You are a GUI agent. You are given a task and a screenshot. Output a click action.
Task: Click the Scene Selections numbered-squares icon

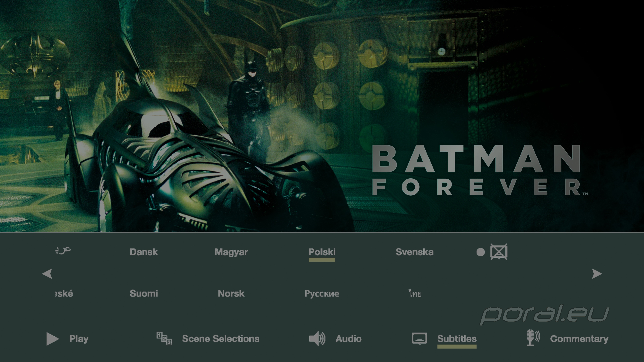164,339
